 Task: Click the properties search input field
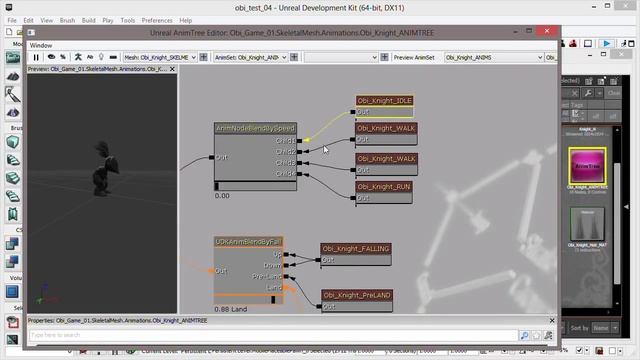point(273,335)
